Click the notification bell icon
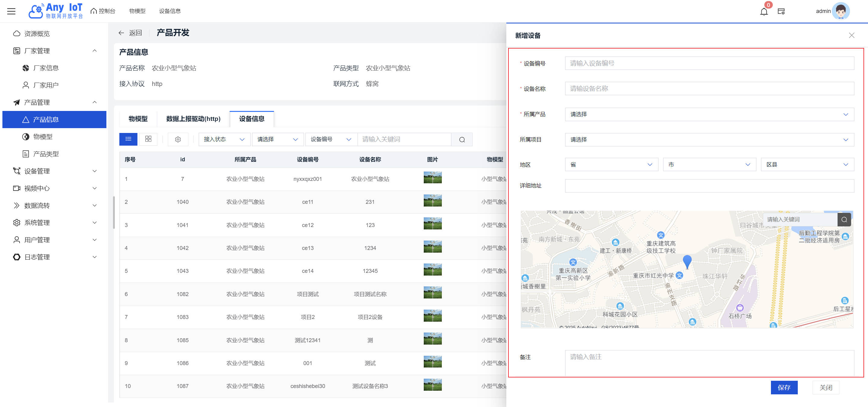Image resolution: width=868 pixels, height=407 pixels. click(x=763, y=11)
